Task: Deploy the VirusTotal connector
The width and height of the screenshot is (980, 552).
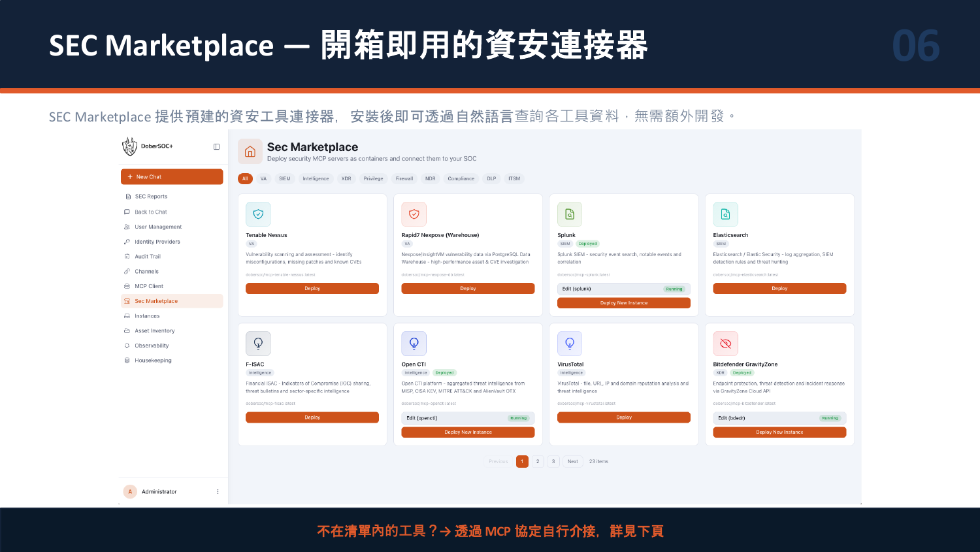Action: (x=624, y=417)
